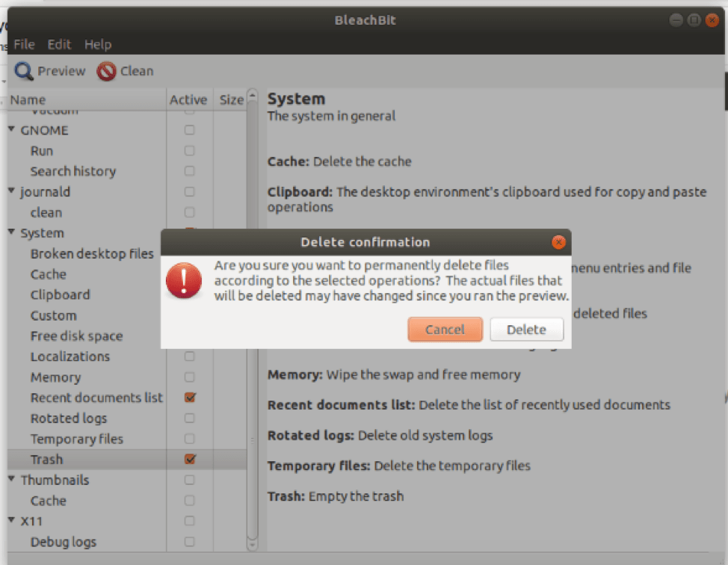Toggle the X11 checkbox
Screen dimensions: 728x565
(189, 521)
